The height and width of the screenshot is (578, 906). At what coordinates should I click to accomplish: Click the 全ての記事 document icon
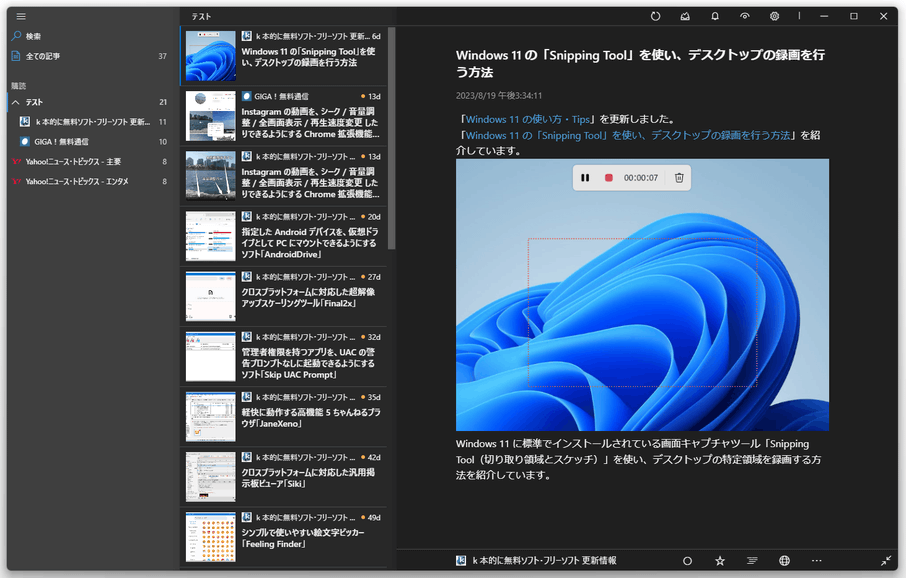coord(16,56)
